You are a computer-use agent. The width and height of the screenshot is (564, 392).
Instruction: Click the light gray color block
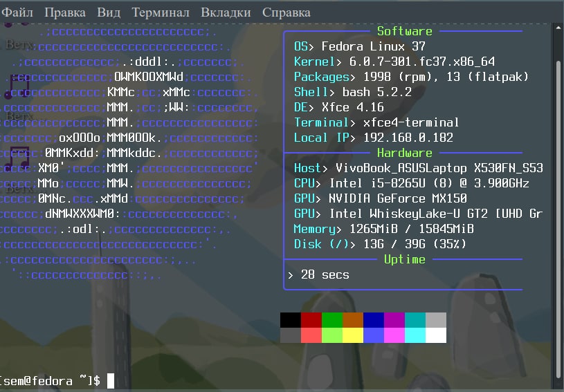tap(436, 320)
